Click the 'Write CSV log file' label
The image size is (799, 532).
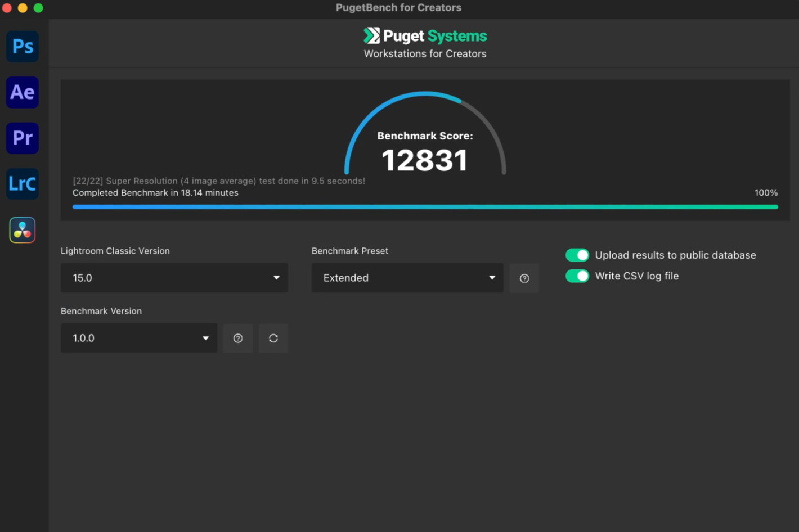click(x=637, y=276)
